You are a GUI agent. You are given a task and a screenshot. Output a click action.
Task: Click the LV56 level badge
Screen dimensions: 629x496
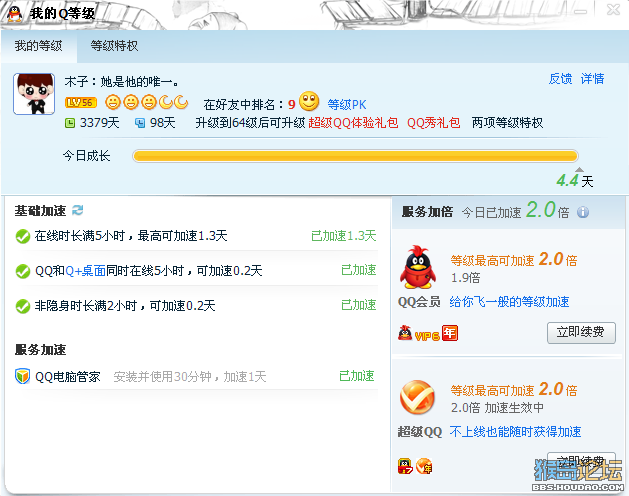(x=81, y=103)
